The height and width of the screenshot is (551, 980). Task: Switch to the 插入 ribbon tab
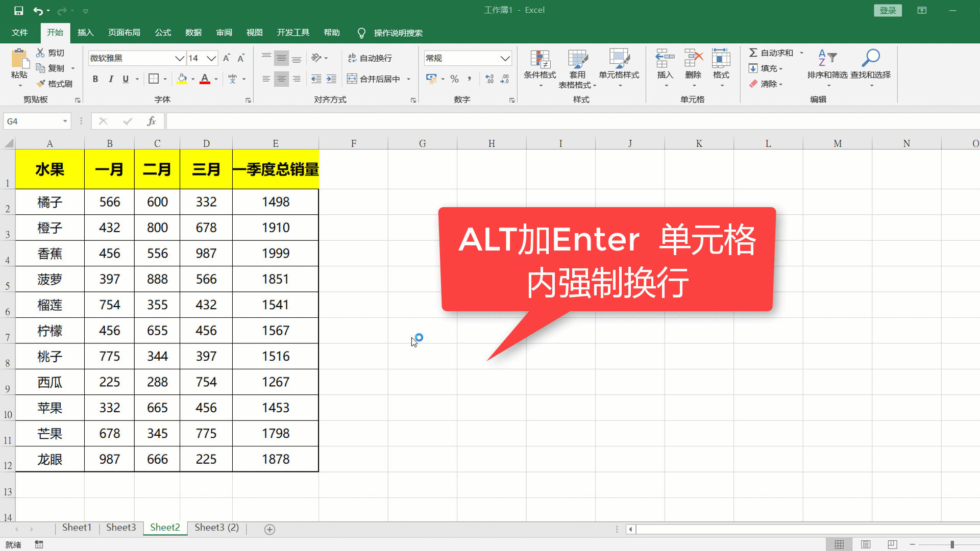[x=85, y=32]
